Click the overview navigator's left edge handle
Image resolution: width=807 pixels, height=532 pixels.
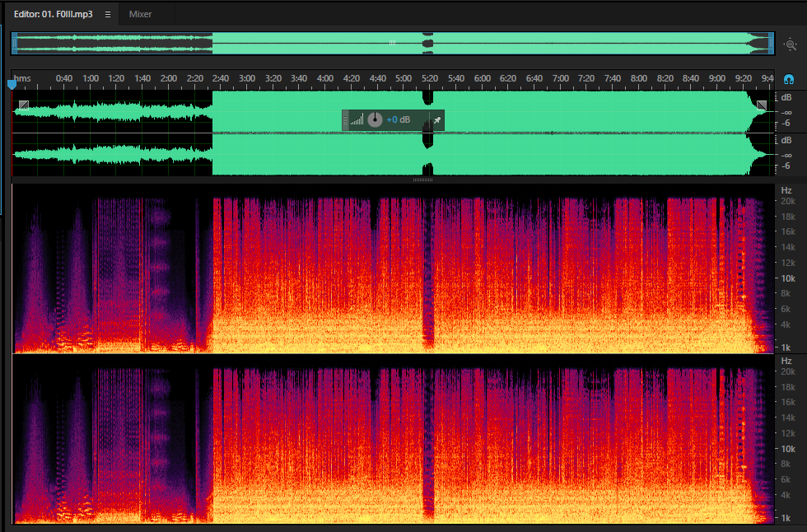pyautogui.click(x=15, y=43)
